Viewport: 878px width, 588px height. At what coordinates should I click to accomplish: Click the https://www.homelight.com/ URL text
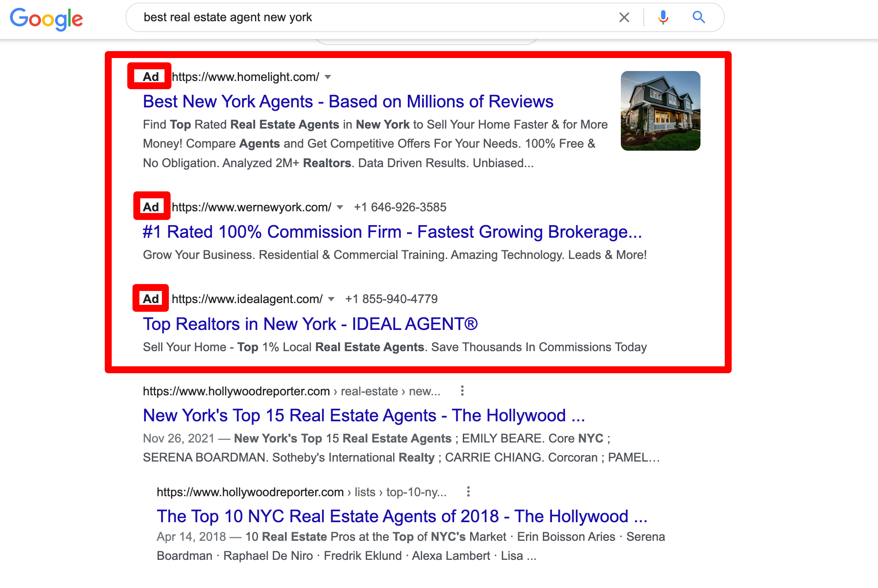pos(245,77)
